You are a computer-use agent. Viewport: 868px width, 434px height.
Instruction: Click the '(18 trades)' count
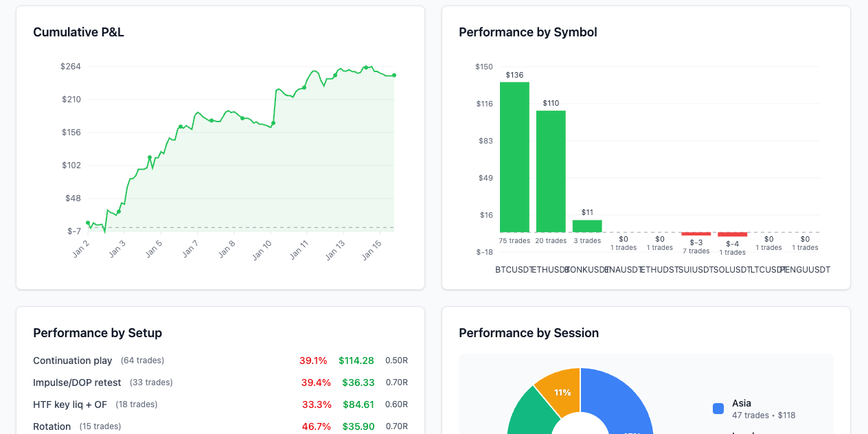click(x=137, y=404)
